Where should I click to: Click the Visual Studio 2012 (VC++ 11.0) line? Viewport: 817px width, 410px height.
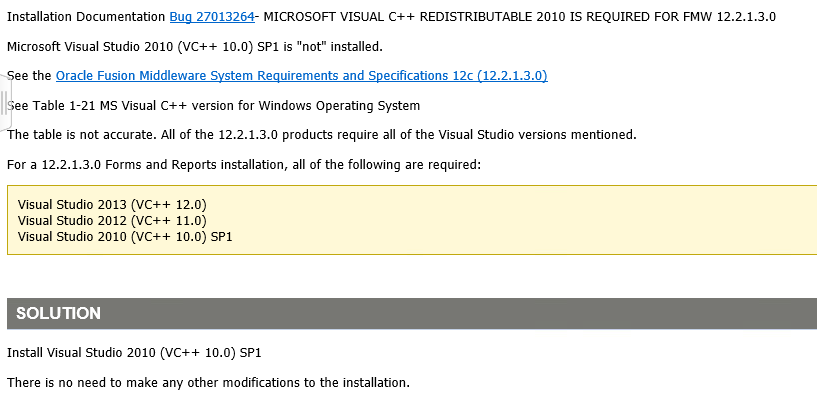[x=112, y=220]
